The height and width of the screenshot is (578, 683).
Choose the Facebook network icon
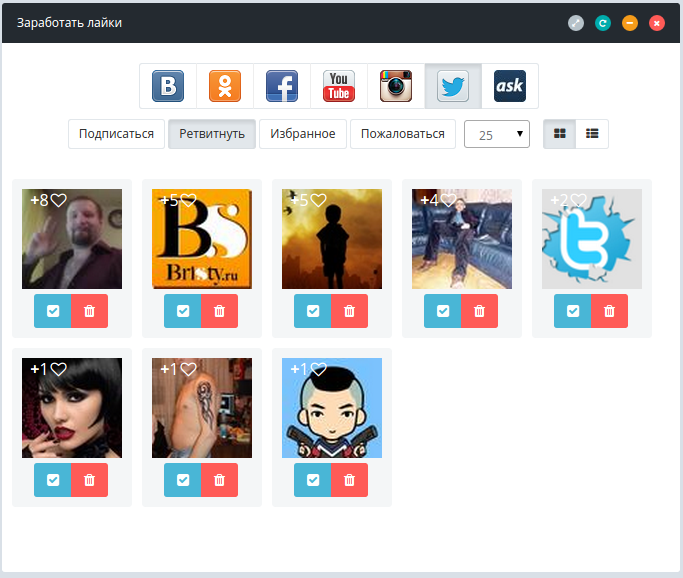282,86
